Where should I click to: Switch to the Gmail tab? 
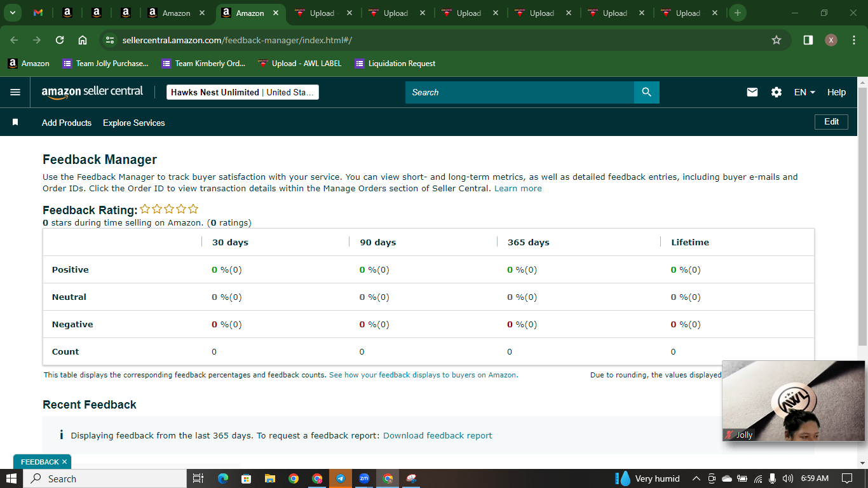click(38, 13)
